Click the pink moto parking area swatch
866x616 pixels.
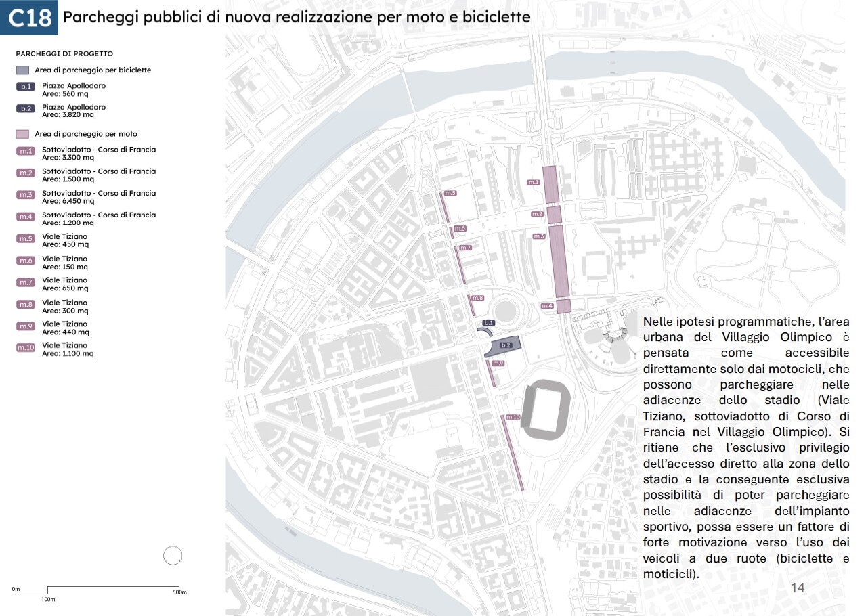(x=22, y=134)
